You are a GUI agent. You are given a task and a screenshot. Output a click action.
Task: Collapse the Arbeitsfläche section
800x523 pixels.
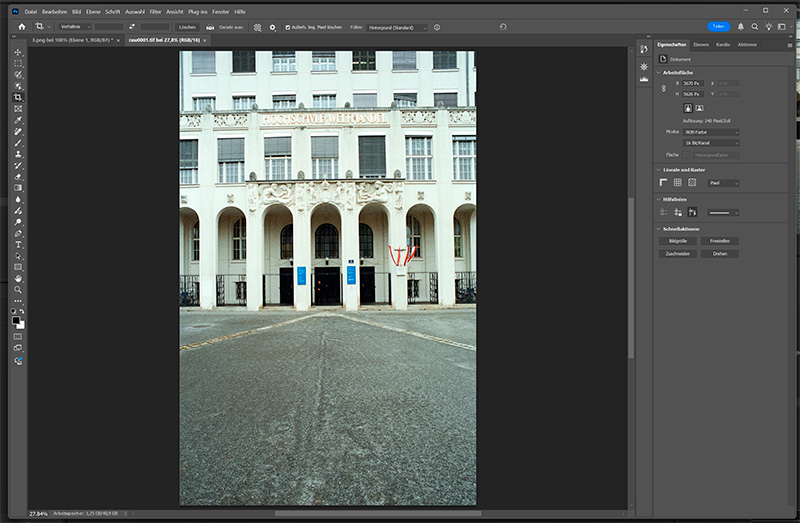point(659,72)
